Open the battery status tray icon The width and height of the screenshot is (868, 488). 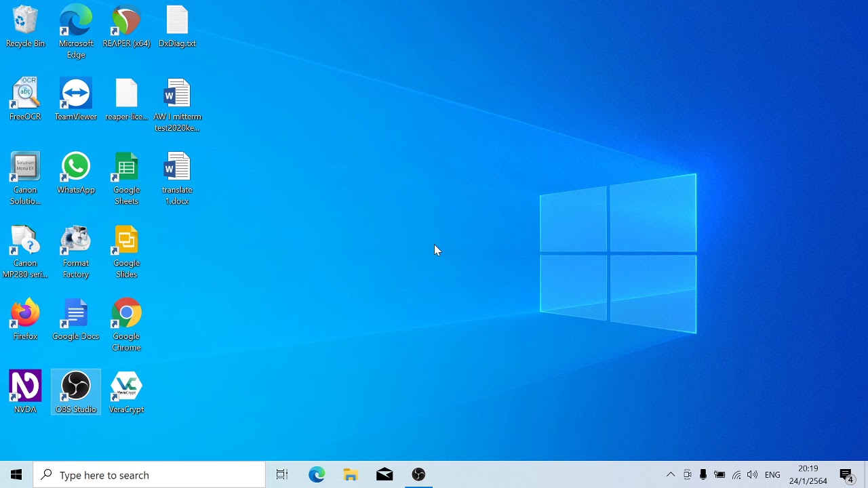tap(719, 474)
